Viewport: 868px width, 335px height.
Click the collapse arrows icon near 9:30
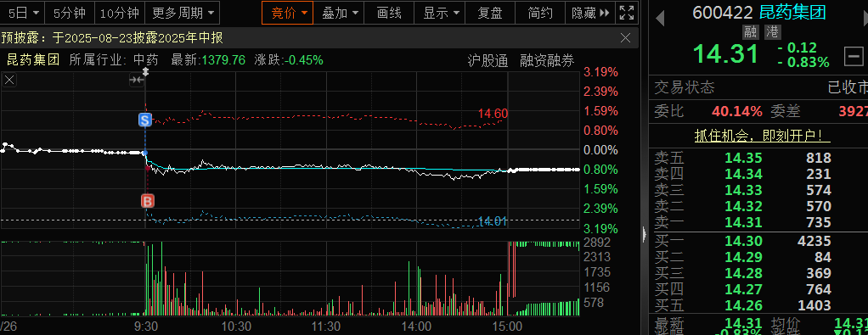coord(136,81)
